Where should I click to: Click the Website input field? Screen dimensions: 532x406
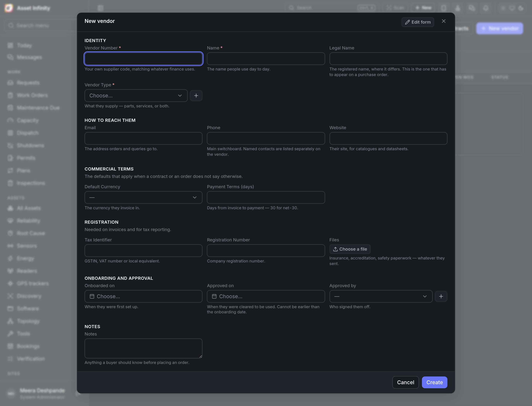(388, 138)
